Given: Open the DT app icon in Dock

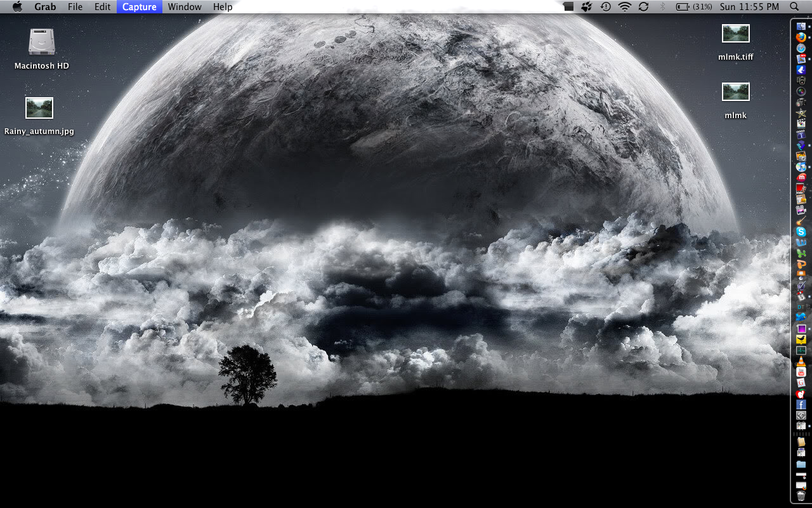Looking at the screenshot, I should 801,307.
